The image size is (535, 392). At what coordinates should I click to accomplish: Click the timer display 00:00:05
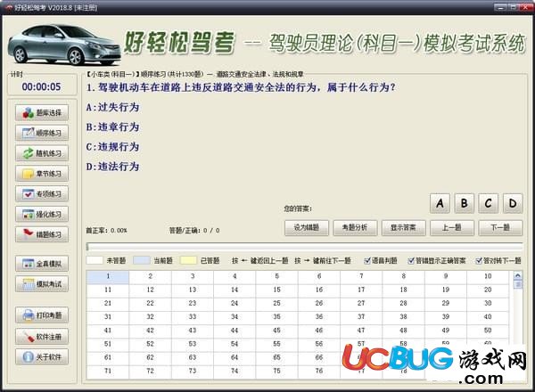coord(42,87)
